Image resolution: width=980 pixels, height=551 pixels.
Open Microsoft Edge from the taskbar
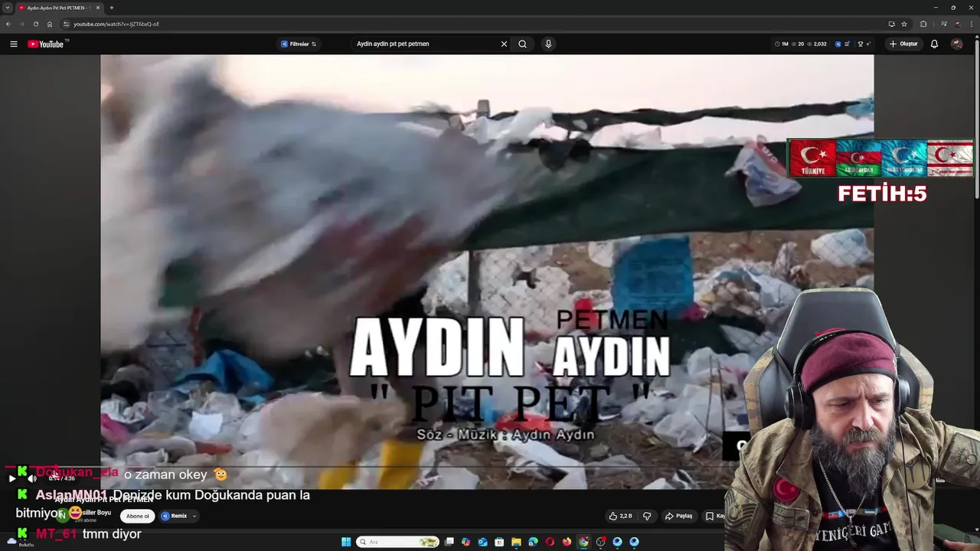point(533,542)
